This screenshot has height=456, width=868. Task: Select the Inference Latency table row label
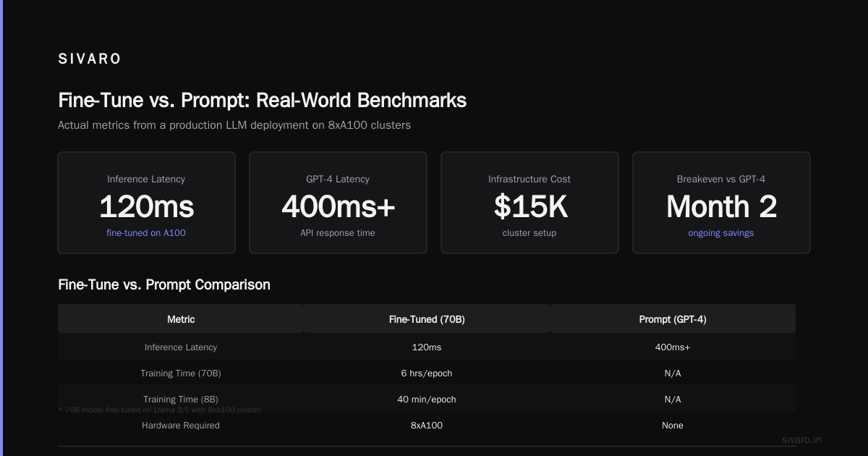click(181, 347)
